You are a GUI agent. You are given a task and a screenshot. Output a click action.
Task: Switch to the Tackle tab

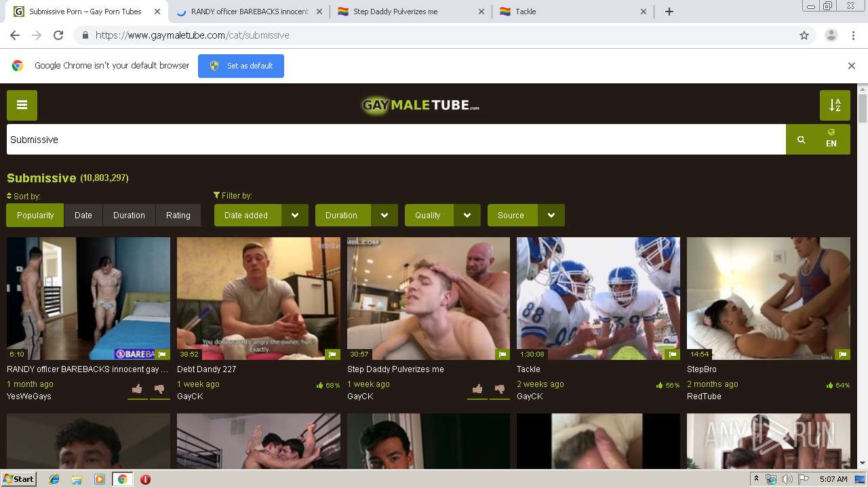click(573, 12)
